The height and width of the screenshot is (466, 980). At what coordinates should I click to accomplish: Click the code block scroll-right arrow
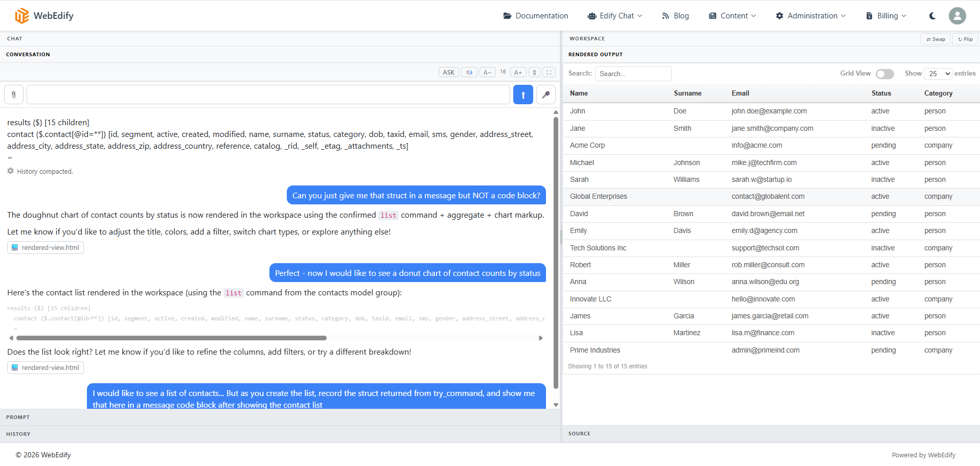(541, 338)
